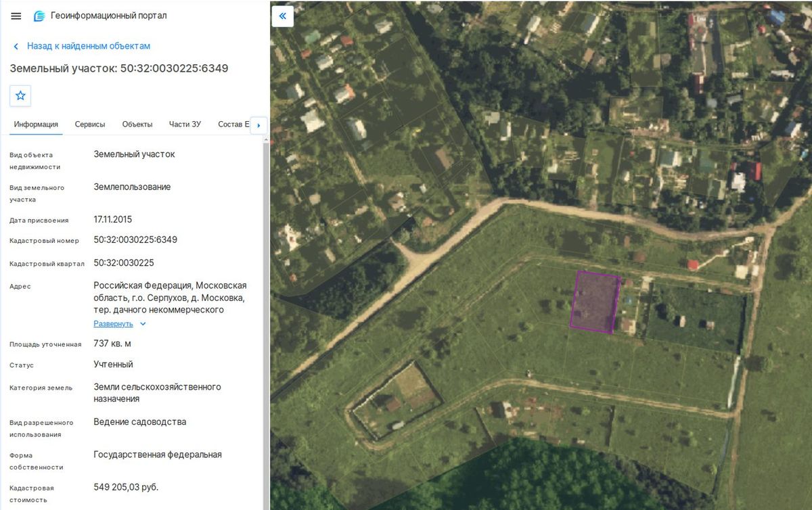
Task: Expand the full address with Развернуть
Action: coord(120,324)
